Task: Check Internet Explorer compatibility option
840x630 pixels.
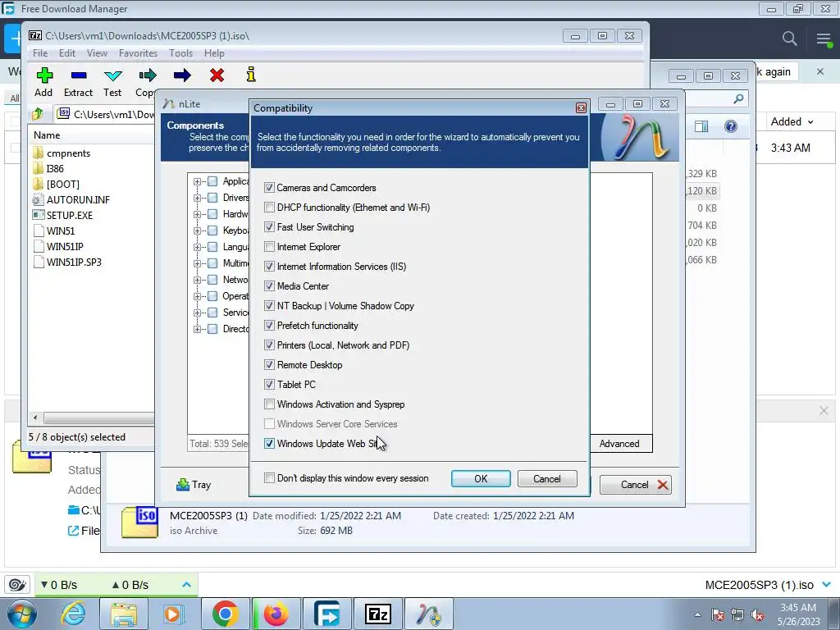Action: pyautogui.click(x=269, y=247)
